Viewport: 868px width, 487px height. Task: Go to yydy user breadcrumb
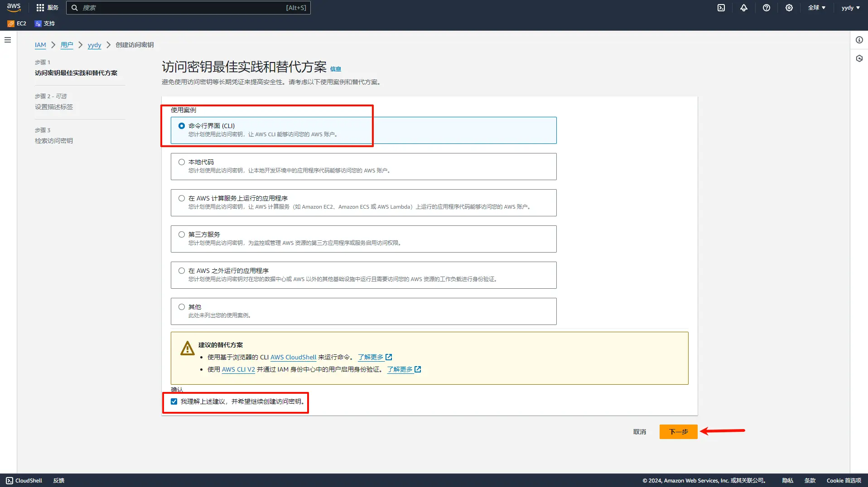click(94, 45)
